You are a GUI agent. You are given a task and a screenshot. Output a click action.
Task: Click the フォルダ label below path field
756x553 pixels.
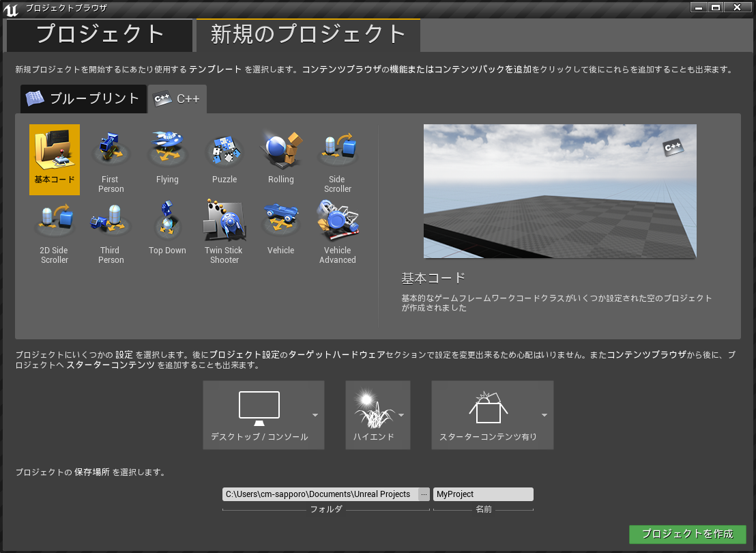tap(326, 509)
